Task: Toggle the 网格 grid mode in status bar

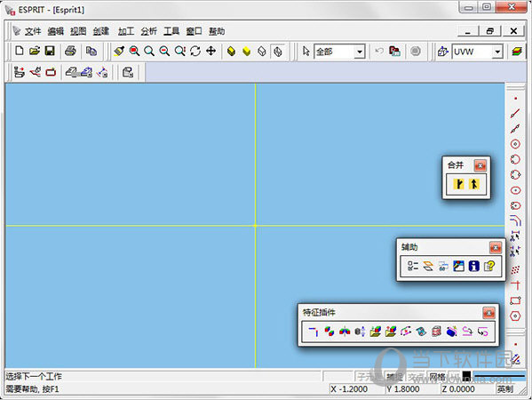Action: pos(437,377)
